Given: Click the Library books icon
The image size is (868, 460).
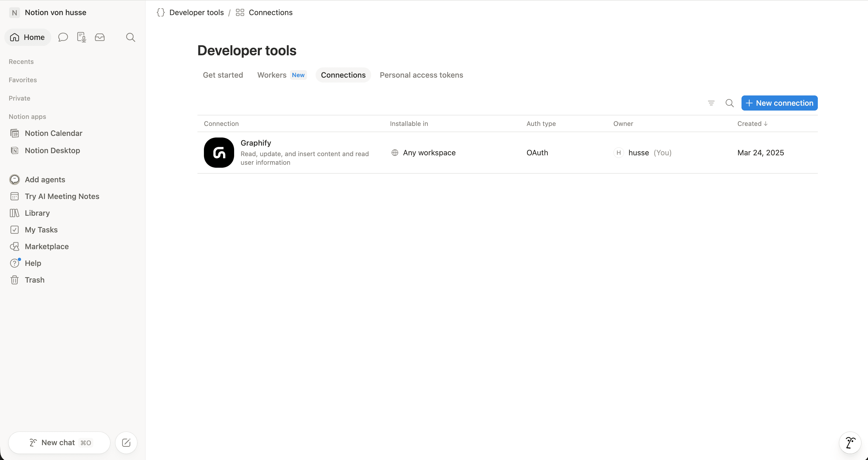Looking at the screenshot, I should [x=15, y=213].
